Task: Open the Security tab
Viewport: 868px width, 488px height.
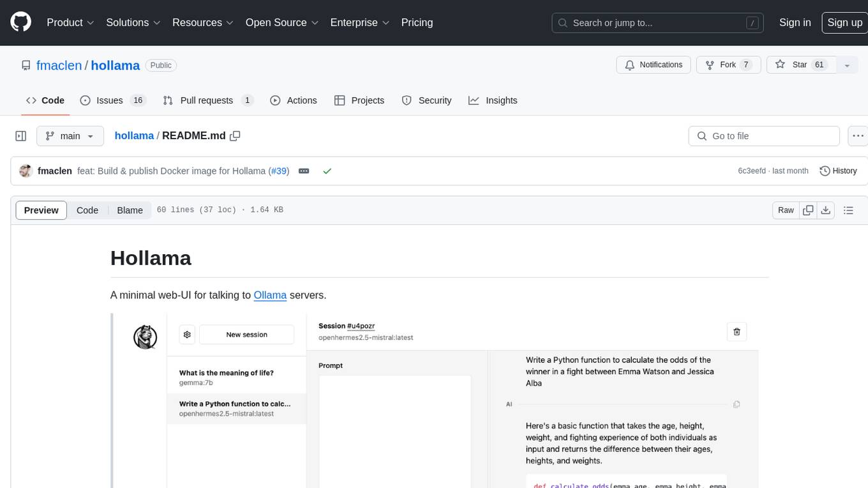Action: [x=426, y=100]
